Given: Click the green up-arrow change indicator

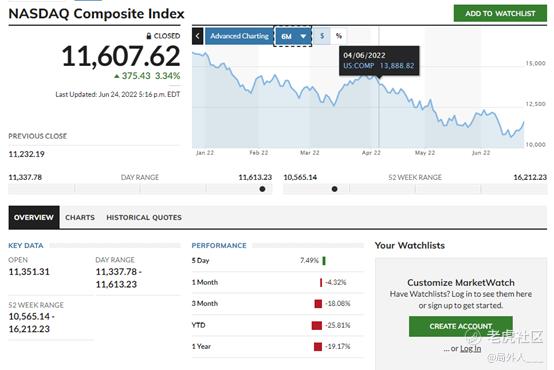Looking at the screenshot, I should tap(117, 76).
